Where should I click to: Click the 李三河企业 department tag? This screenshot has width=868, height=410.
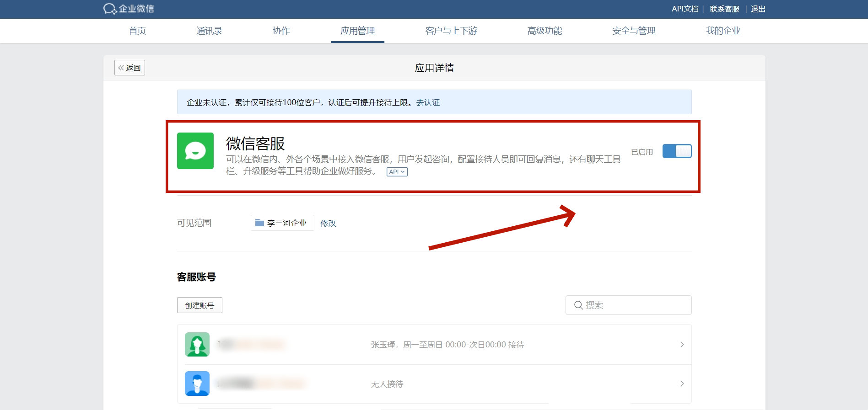pyautogui.click(x=282, y=223)
